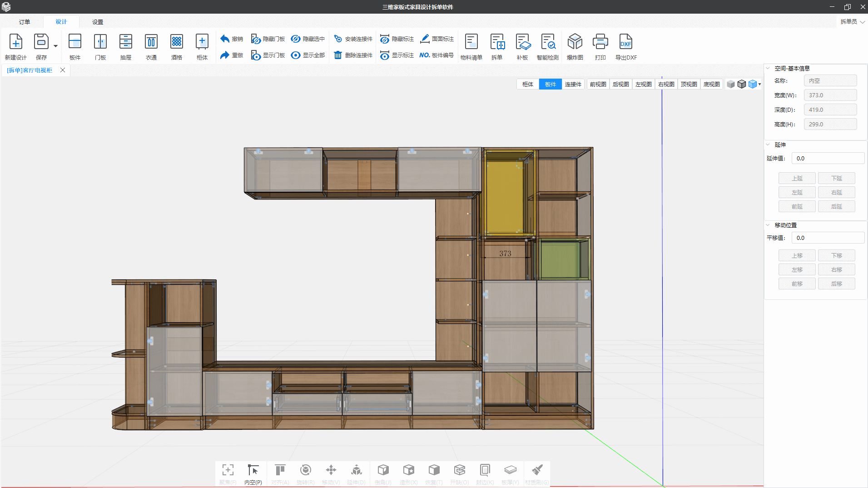Collapse the 移动位置 section

pos(768,225)
